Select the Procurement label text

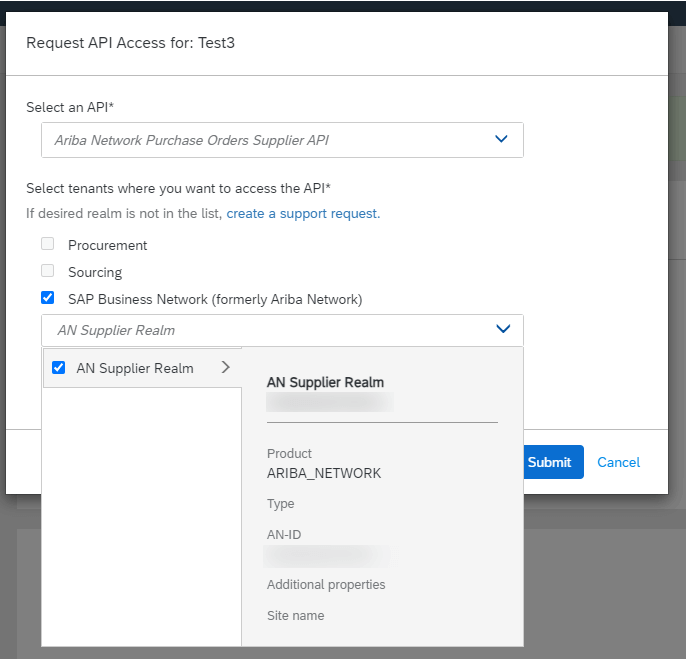point(108,245)
